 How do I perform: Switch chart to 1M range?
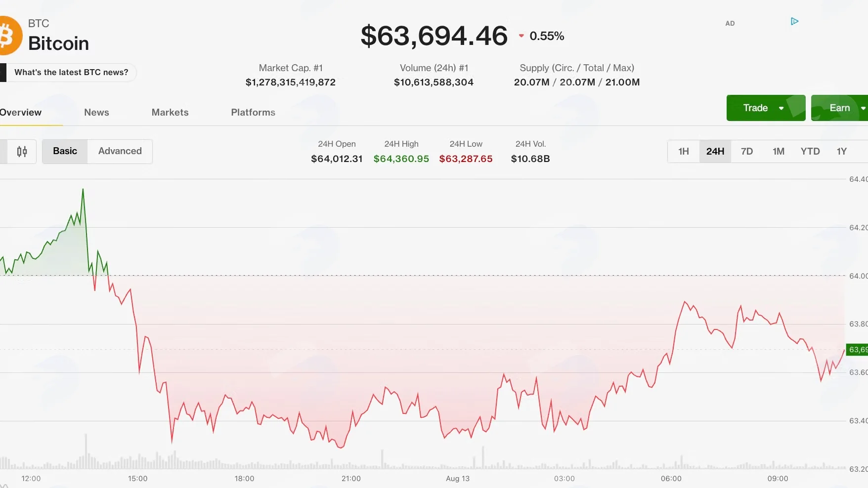[x=779, y=152]
